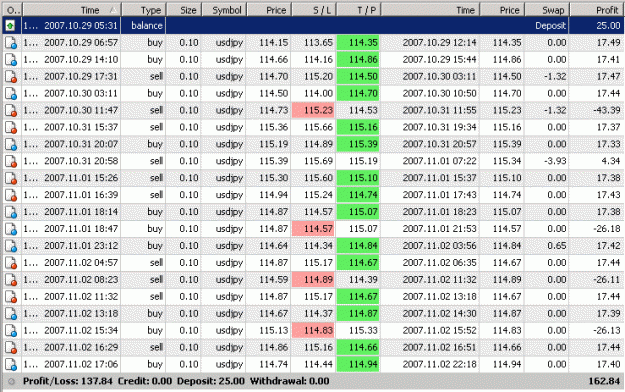
Task: Click the Profit/Loss: 137.84 summary text
Action: [67, 382]
